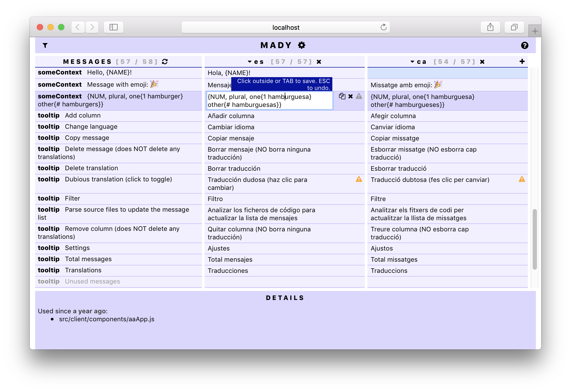Copy message icon in hamburguesa row
Screen dimensions: 571x392
(342, 96)
